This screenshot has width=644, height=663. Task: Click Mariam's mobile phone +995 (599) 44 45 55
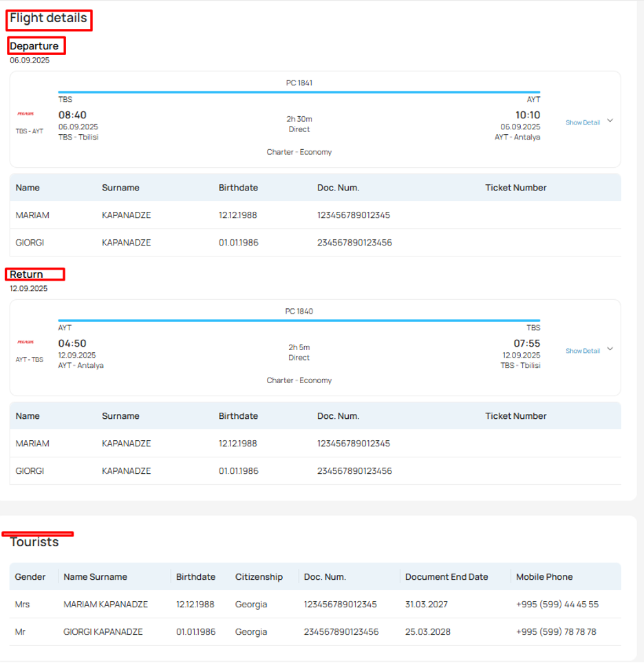click(557, 604)
